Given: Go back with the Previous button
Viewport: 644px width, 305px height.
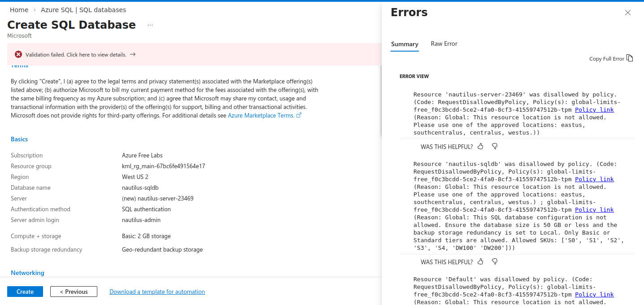Looking at the screenshot, I should coord(74,292).
